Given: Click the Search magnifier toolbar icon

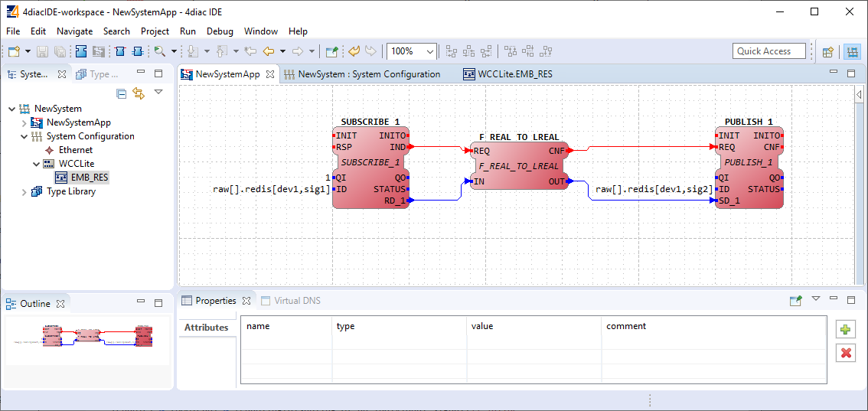Looking at the screenshot, I should coord(160,51).
